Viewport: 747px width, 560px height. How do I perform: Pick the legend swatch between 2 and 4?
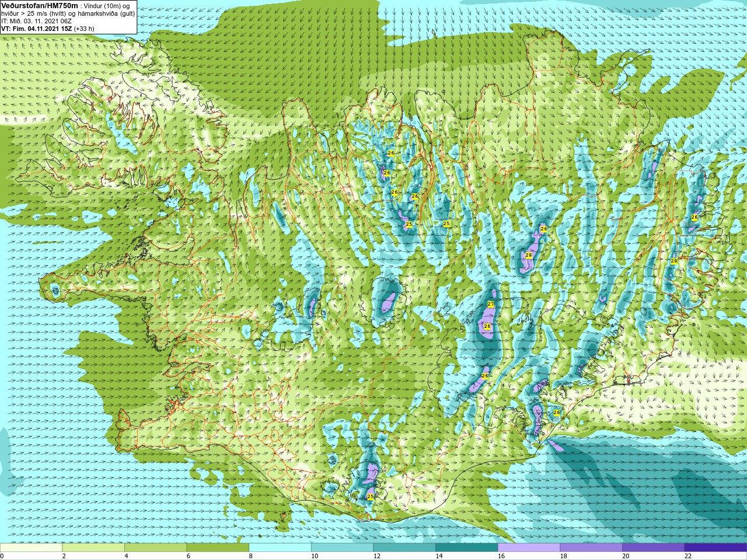click(93, 548)
